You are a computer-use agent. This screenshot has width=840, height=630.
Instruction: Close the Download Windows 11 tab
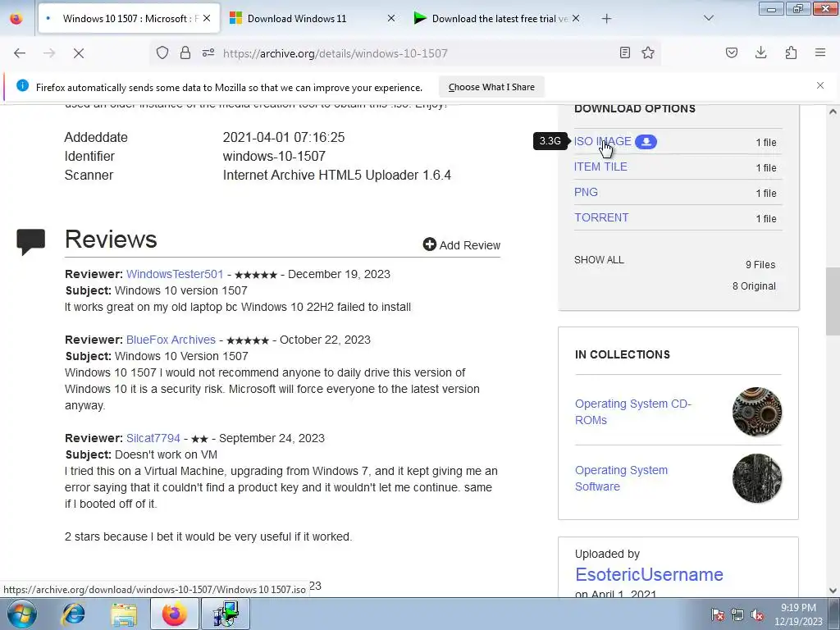tap(391, 18)
